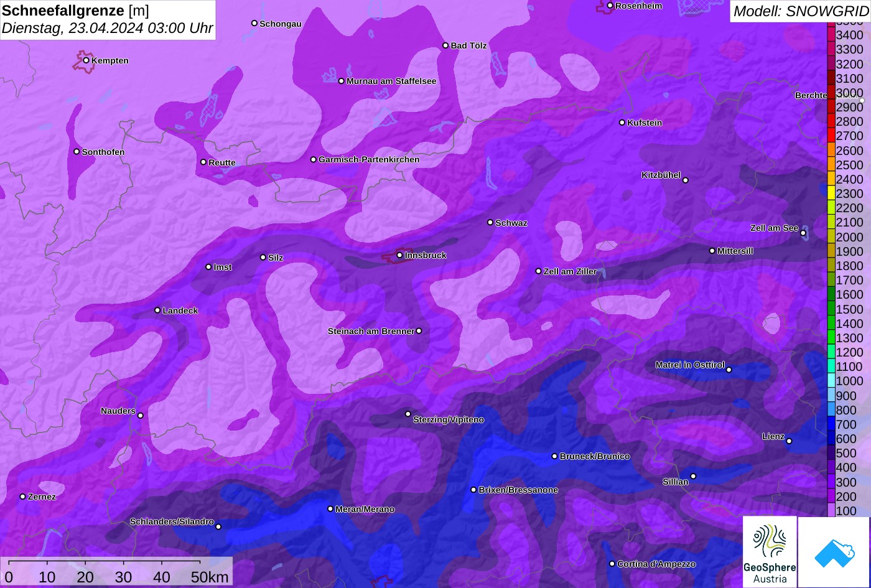Click the Modell: SNOWGRID label
Image resolution: width=871 pixels, height=588 pixels.
pos(801,11)
